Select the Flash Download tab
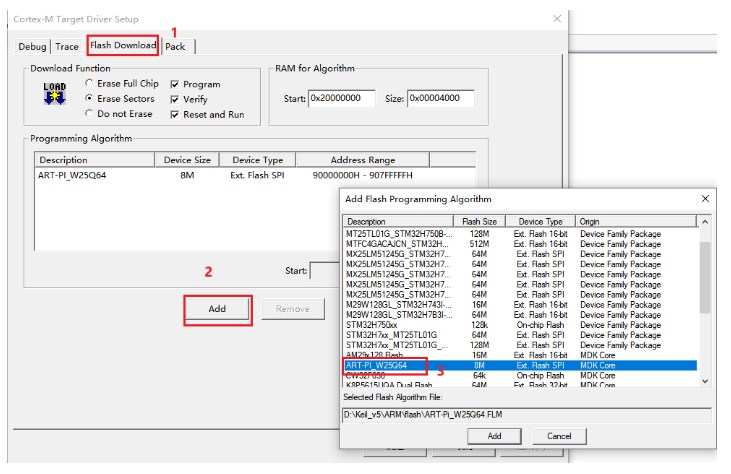Screen dimensions: 731x474 pyautogui.click(x=123, y=45)
